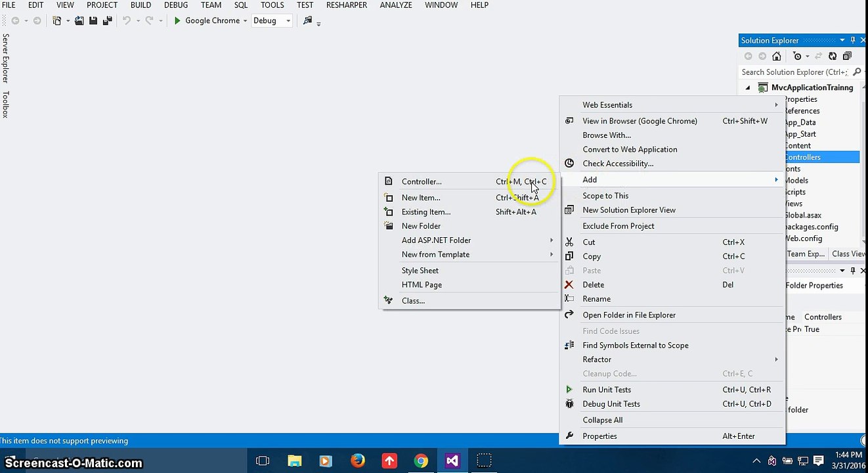Click the Save All toolbar icon
This screenshot has width=868, height=473.
[106, 21]
